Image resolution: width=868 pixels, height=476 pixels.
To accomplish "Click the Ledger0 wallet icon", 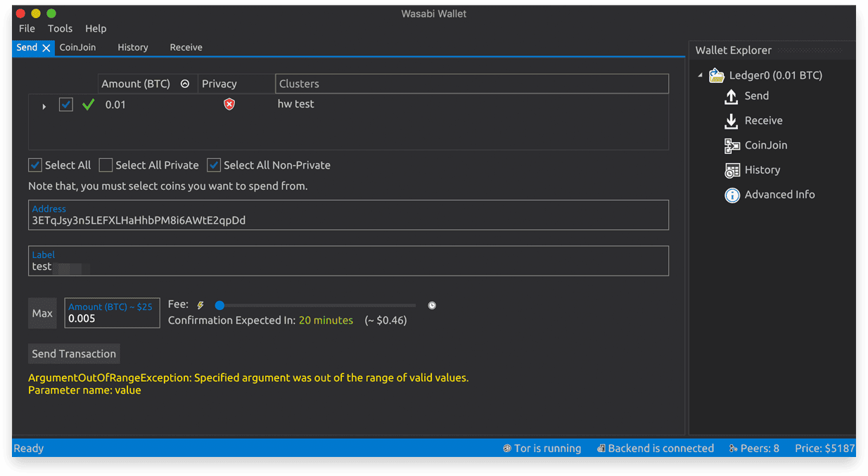I will [x=717, y=75].
